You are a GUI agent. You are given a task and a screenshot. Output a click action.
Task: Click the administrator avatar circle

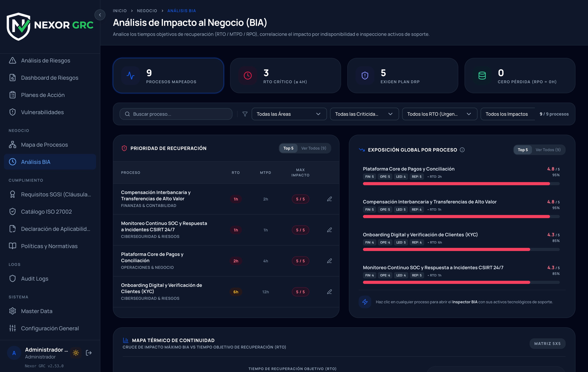(x=14, y=353)
